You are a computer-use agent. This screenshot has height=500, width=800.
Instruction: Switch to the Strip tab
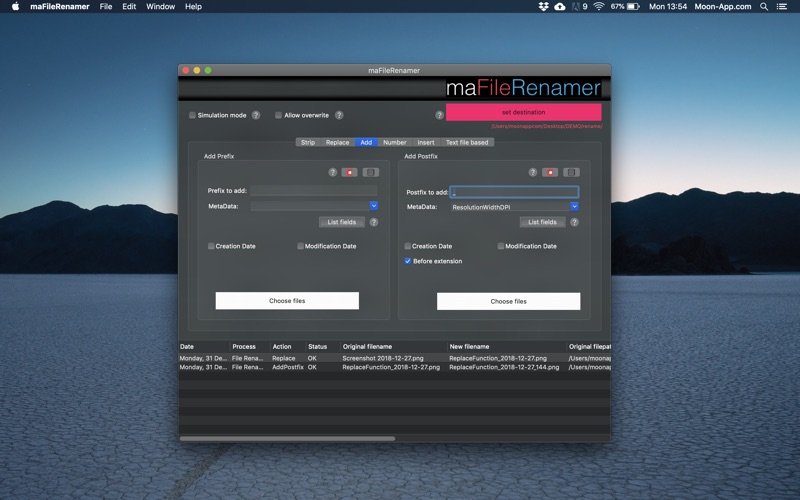[308, 142]
